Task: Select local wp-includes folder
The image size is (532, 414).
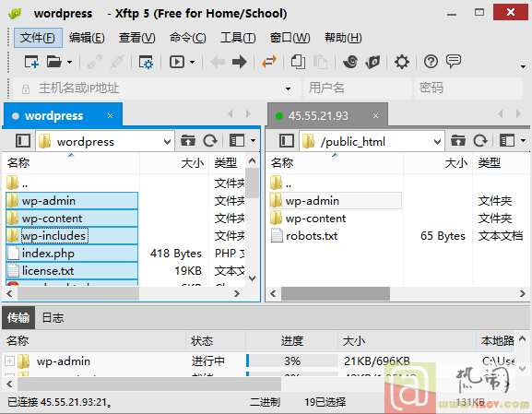Action: click(x=72, y=236)
